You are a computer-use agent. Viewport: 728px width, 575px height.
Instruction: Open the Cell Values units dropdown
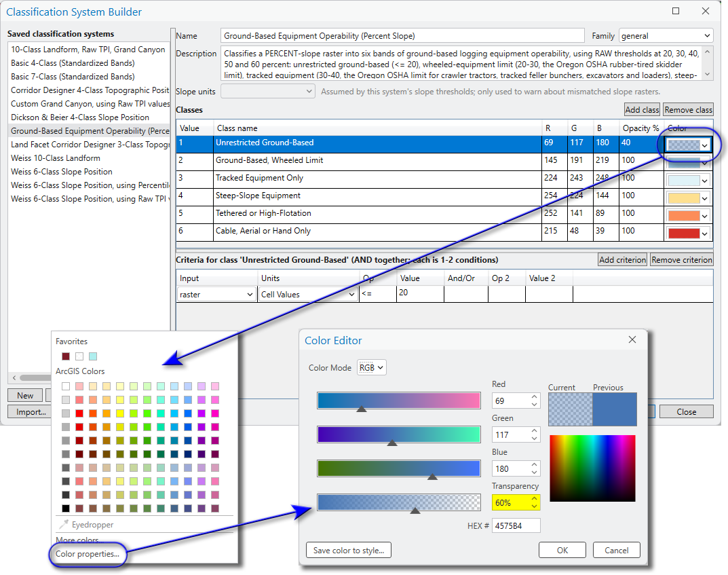click(308, 294)
